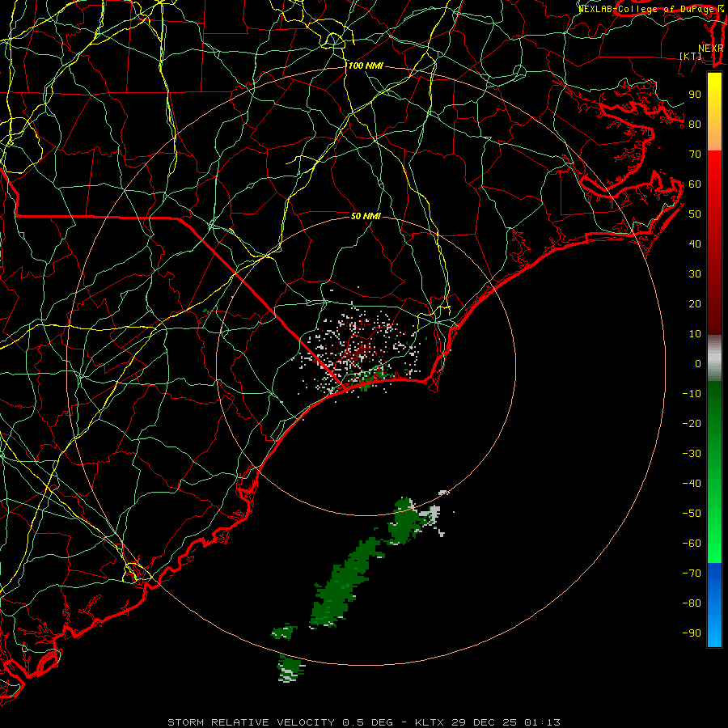Click the -10 value on velocity scale
The image size is (728, 728).
pos(692,394)
